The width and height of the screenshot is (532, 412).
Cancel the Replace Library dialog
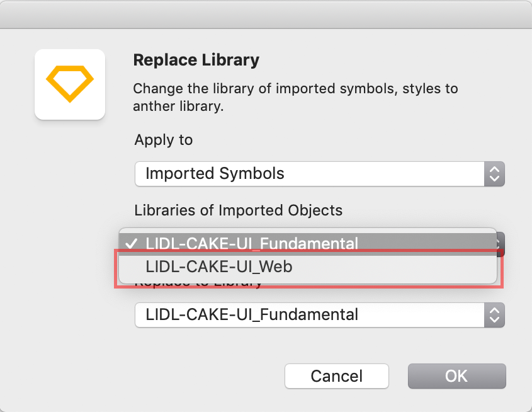(x=337, y=376)
